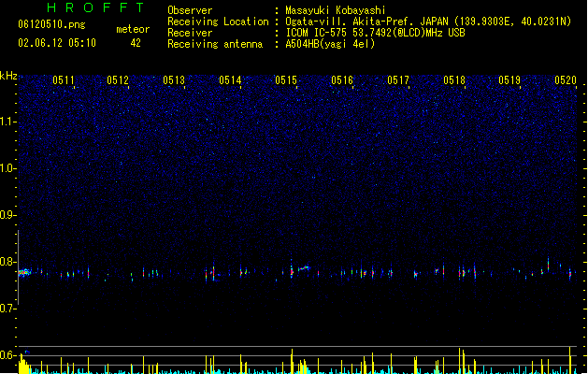This screenshot has width=588, height=374.
Task: Click the 0514 time marker
Action: pyautogui.click(x=230, y=80)
